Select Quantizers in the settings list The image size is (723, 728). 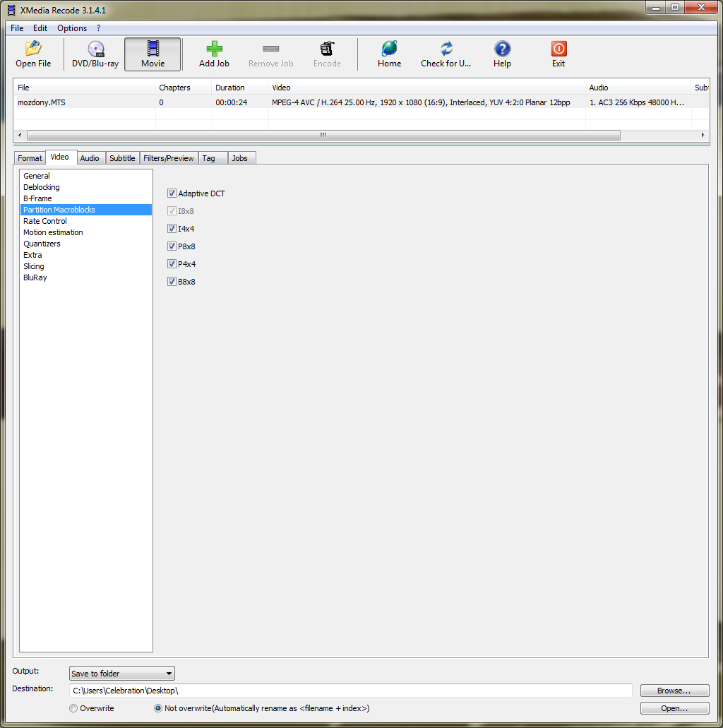tap(86, 244)
